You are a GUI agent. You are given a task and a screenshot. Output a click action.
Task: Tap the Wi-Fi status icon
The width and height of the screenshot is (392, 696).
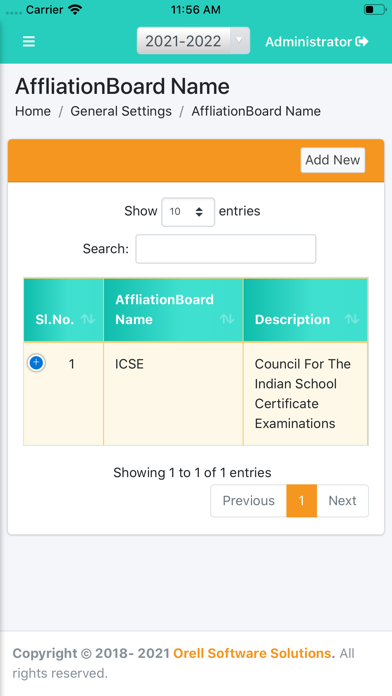click(76, 9)
